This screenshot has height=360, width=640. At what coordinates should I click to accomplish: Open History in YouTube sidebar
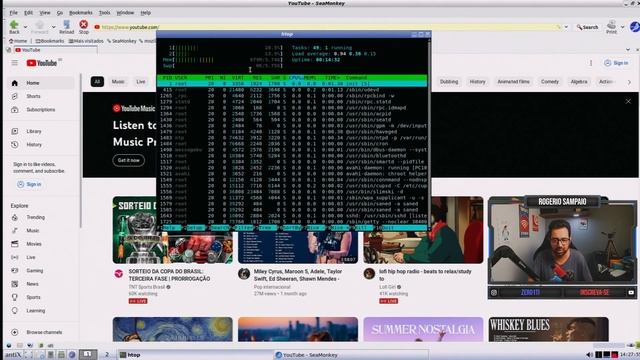click(x=41, y=145)
